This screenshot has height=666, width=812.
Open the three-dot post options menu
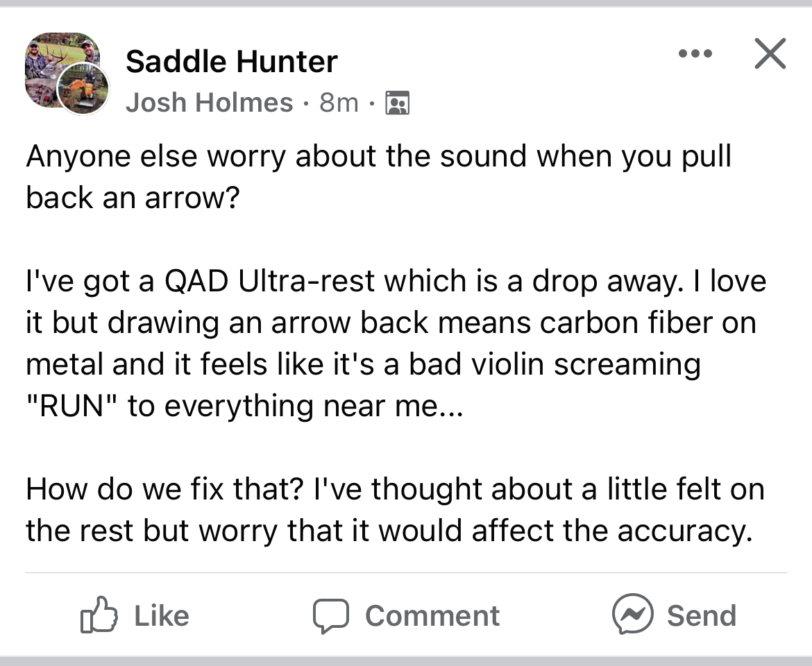695,53
